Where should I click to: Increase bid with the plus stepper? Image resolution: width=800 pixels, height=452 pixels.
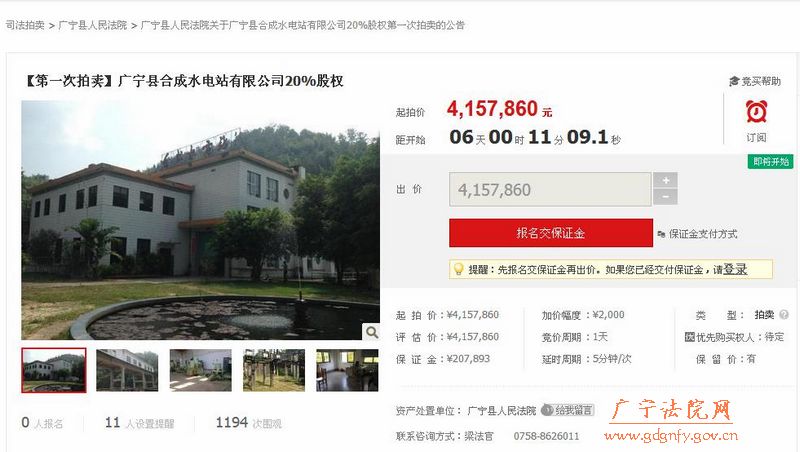(665, 180)
